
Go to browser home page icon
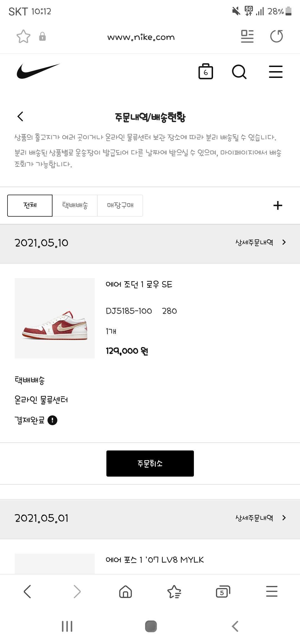coord(126,591)
